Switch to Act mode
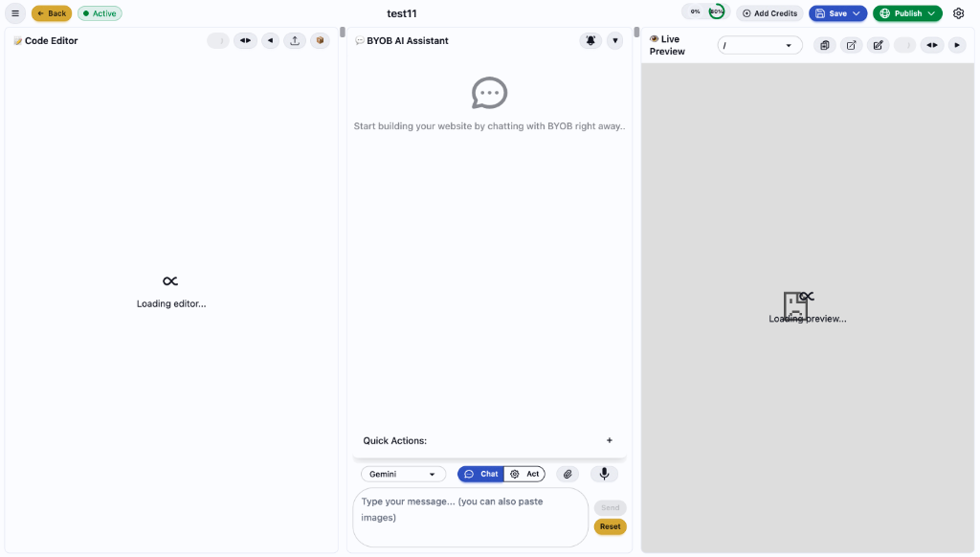This screenshot has height=557, width=980. click(x=524, y=473)
